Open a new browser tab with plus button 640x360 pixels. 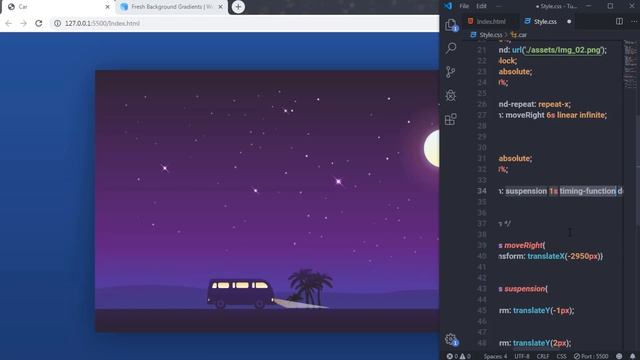238,7
